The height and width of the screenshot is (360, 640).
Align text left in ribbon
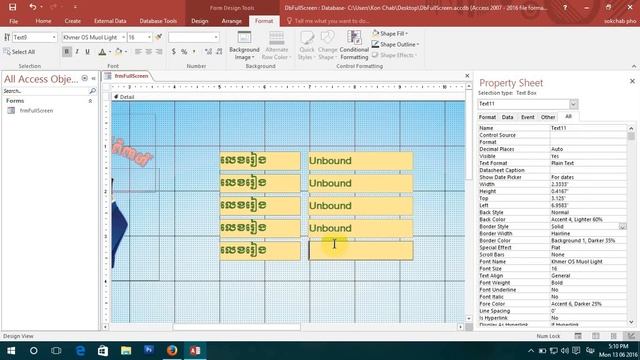pyautogui.click(x=138, y=52)
